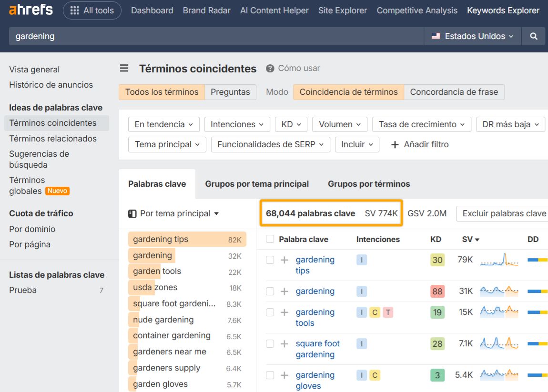The height and width of the screenshot is (392, 548).
Task: Click inside the gardening search field
Action: (x=191, y=36)
